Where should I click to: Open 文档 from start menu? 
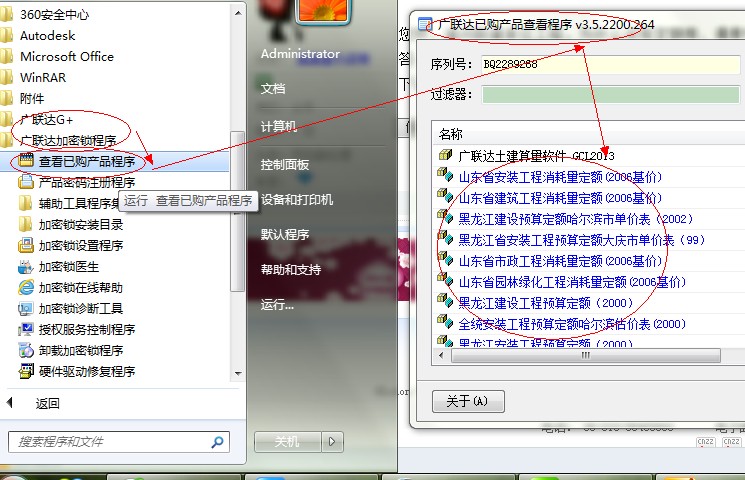coord(273,88)
